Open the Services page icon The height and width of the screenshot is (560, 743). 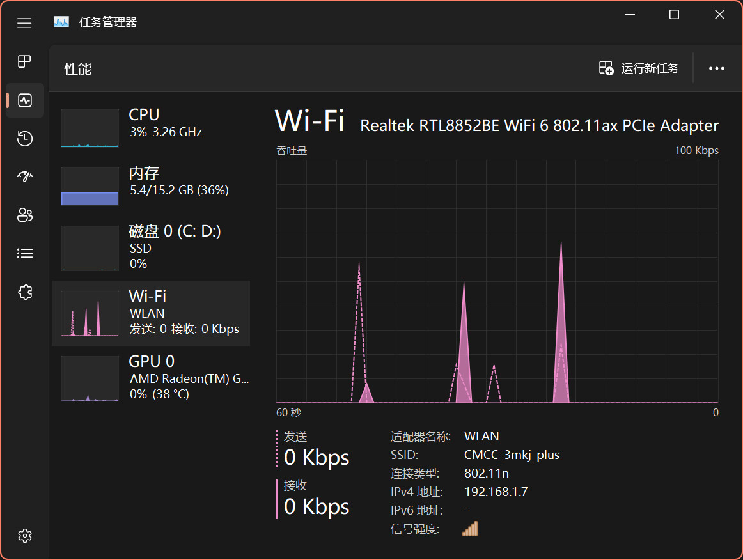[x=25, y=292]
